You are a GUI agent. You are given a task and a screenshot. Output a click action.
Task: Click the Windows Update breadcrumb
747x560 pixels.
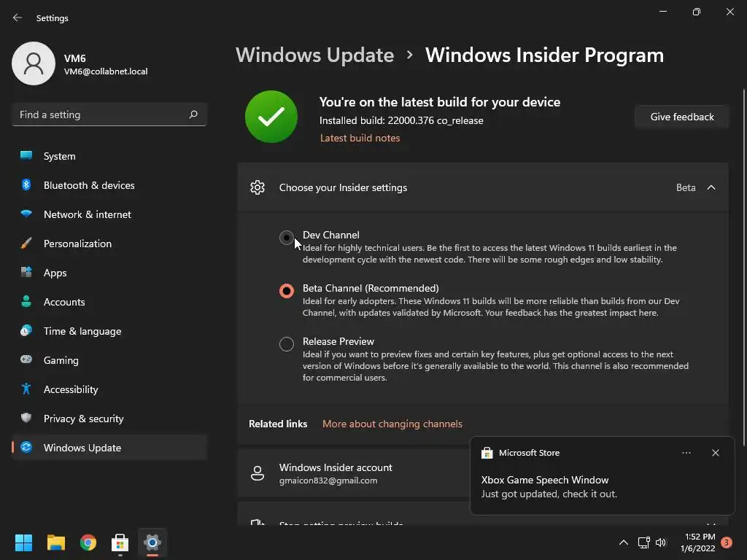(x=315, y=55)
